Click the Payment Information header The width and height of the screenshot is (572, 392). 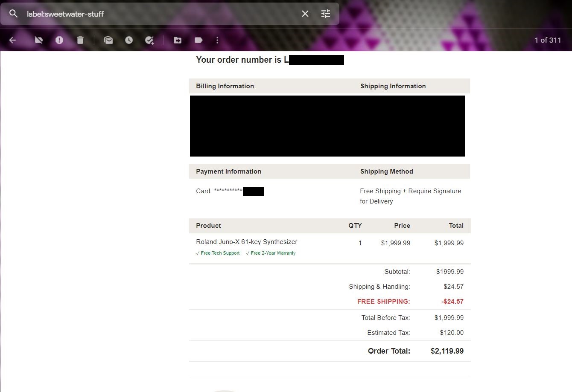point(228,171)
